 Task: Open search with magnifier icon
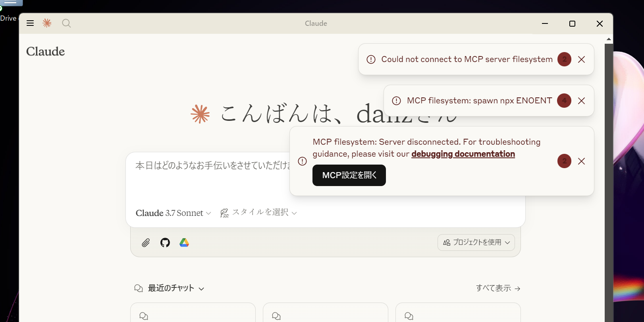coord(66,23)
